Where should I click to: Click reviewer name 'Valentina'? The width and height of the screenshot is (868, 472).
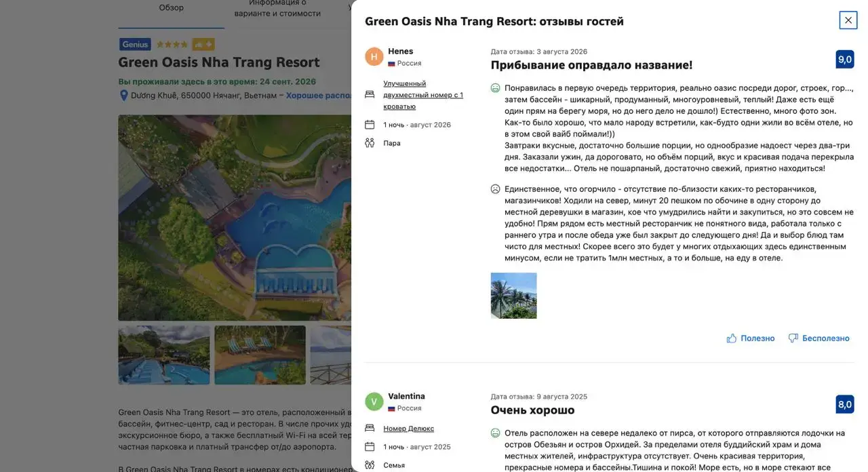(x=407, y=397)
